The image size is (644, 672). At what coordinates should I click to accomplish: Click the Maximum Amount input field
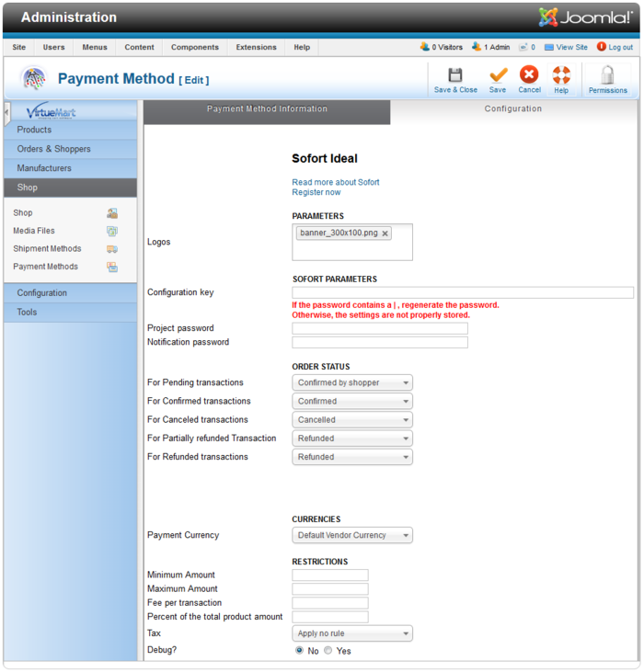point(330,589)
